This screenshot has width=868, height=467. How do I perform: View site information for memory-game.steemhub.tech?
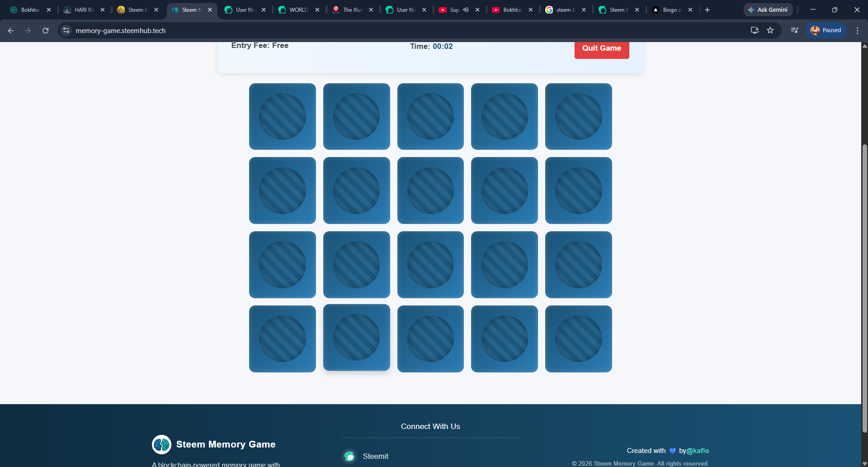(x=66, y=30)
